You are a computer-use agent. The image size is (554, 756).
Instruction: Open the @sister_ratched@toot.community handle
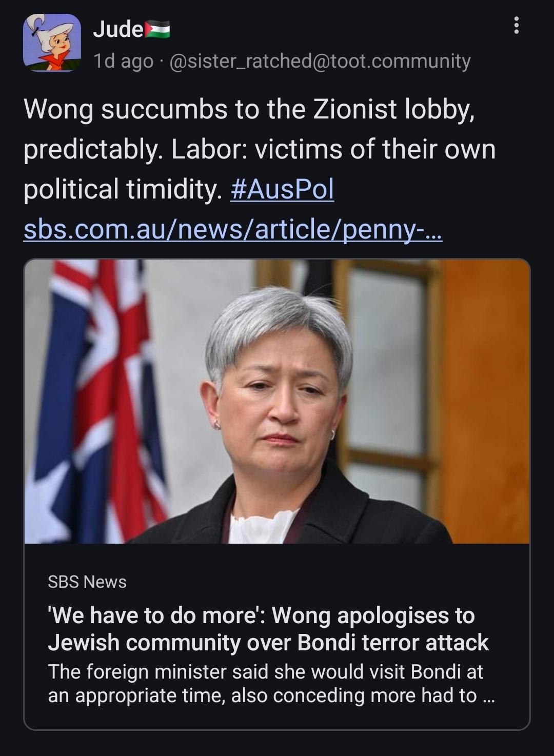[x=319, y=61]
